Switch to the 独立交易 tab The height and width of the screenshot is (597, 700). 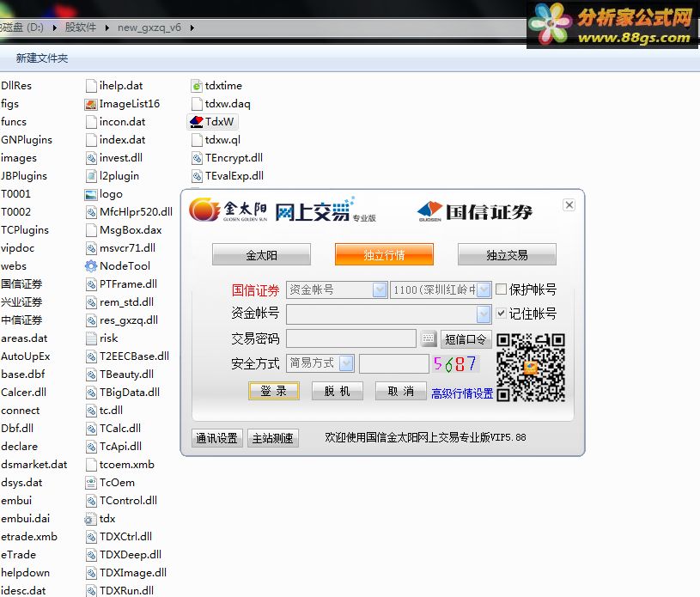coord(507,254)
